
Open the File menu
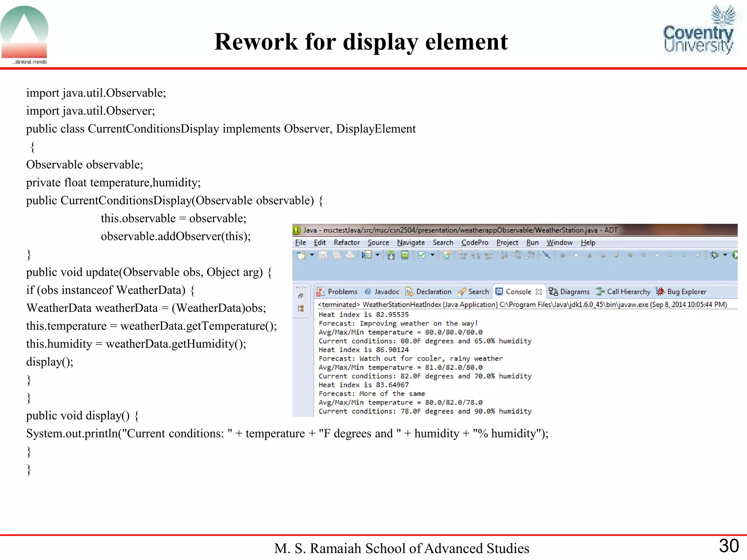[301, 243]
